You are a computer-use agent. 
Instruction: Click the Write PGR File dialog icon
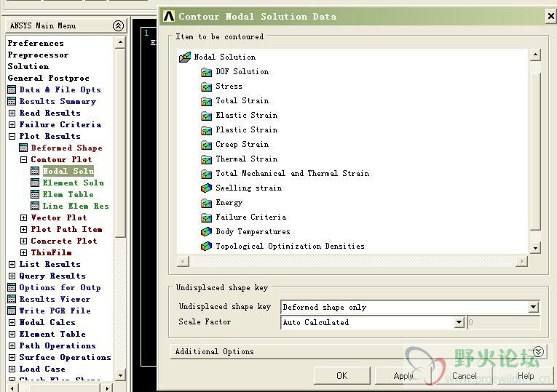pyautogui.click(x=12, y=311)
